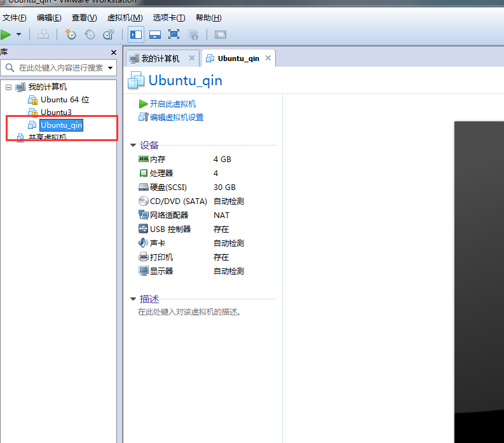Click the USB 控制器 device label
This screenshot has height=443, width=504.
[170, 229]
